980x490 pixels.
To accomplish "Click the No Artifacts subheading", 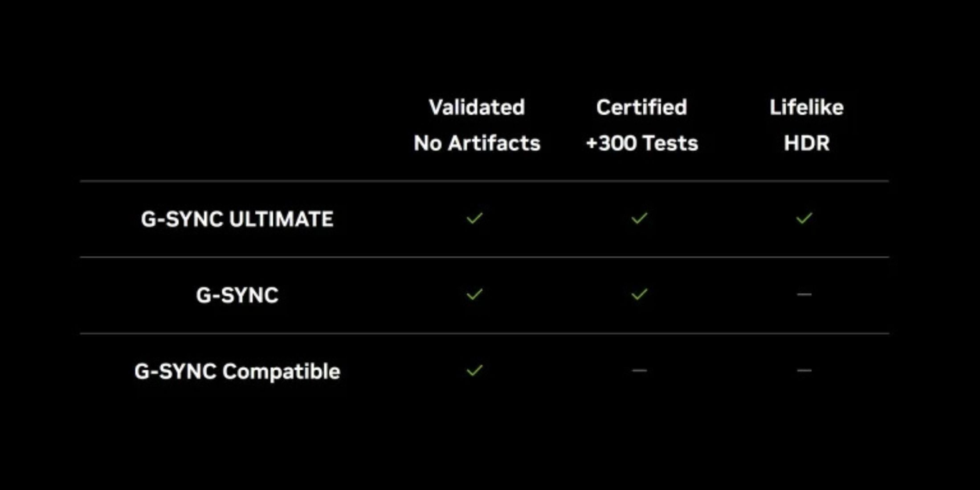I will 477,143.
